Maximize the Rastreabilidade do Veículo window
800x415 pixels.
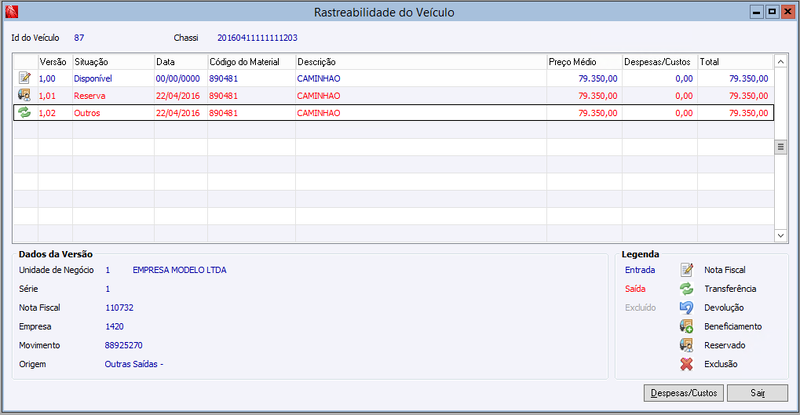[772, 12]
